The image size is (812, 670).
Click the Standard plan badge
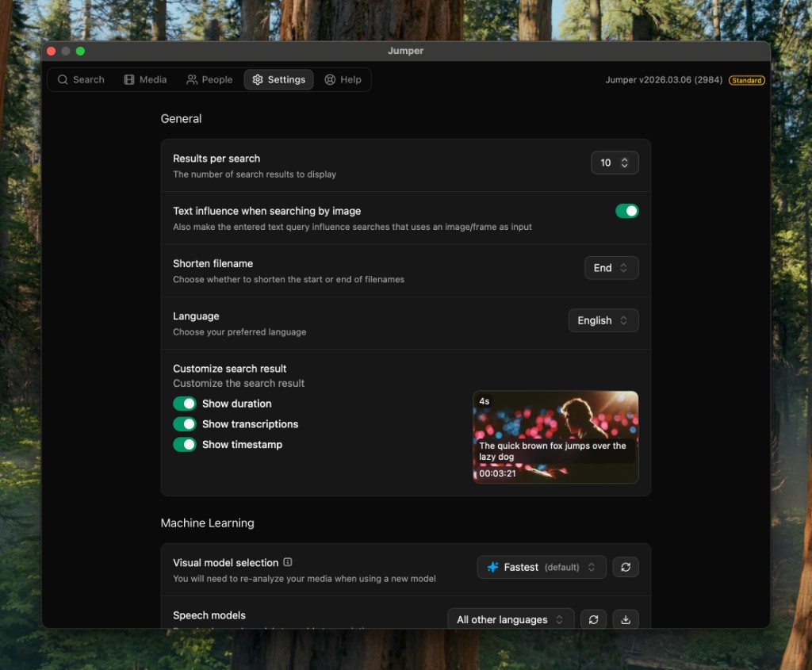tap(746, 80)
